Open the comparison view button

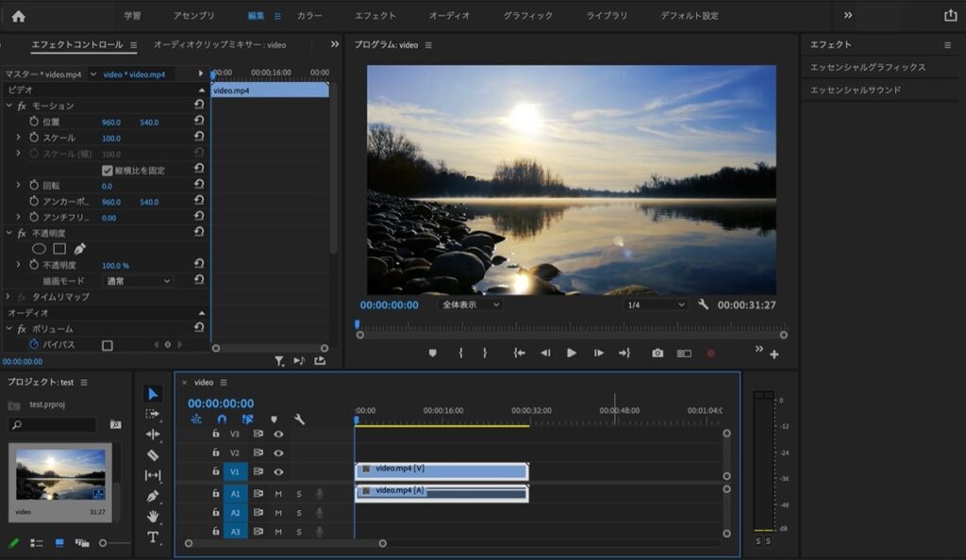(684, 354)
